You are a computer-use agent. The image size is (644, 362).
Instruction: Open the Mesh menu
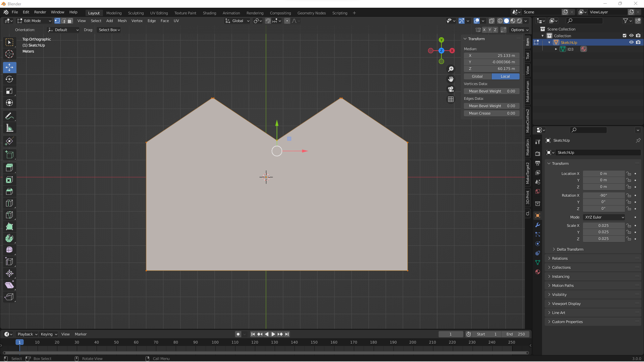tap(122, 21)
